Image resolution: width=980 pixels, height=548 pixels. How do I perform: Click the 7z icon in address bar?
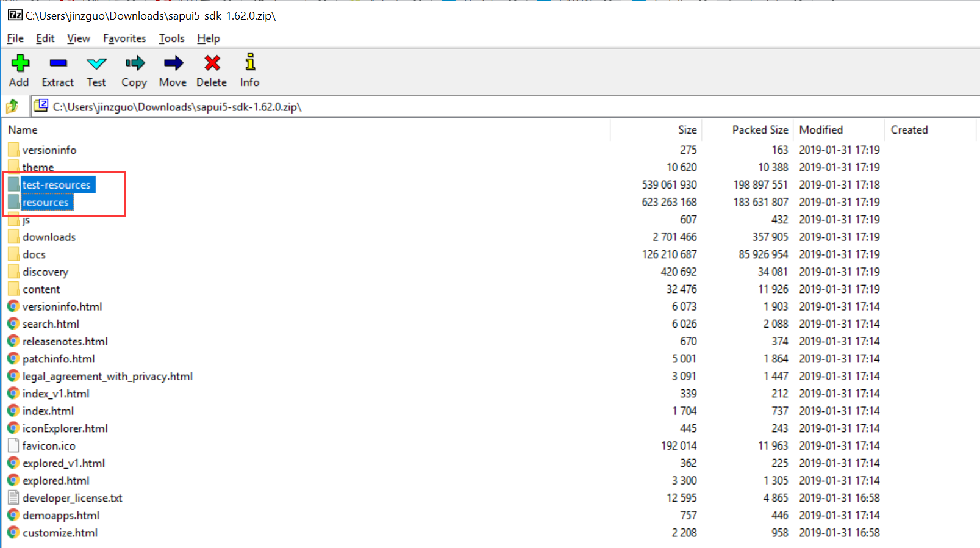[41, 106]
